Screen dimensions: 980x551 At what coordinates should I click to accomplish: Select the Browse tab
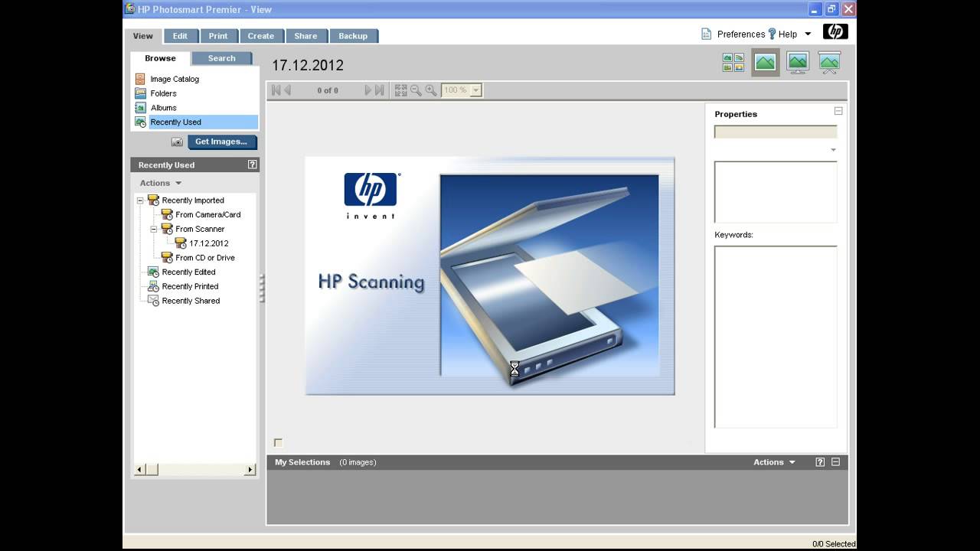coord(160,58)
